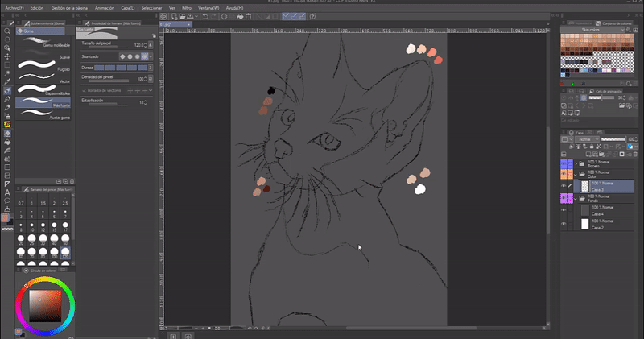Select the Capa 3 layer thumbnail
This screenshot has height=339, width=644.
[584, 186]
